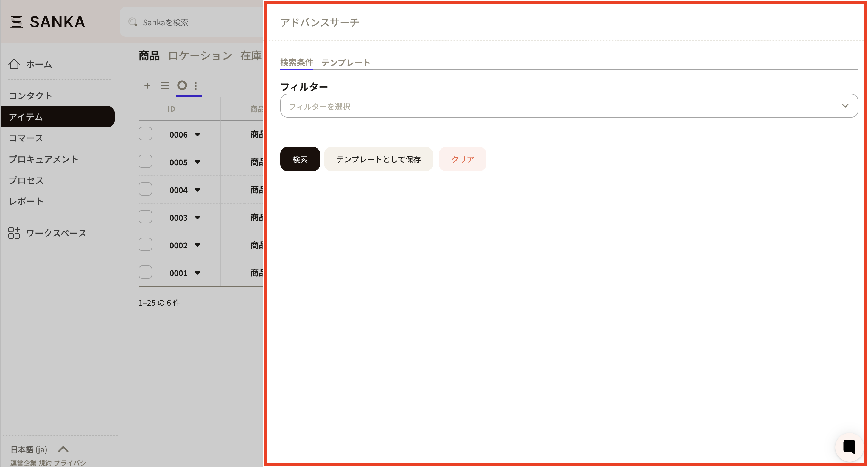Open the chat bubble widget icon

tap(849, 447)
